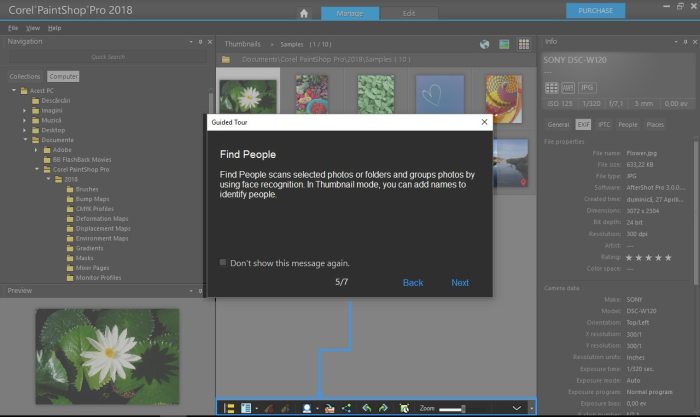Screen dimensions: 700x417
Task: Expand the Imagini folder
Action: coord(25,110)
